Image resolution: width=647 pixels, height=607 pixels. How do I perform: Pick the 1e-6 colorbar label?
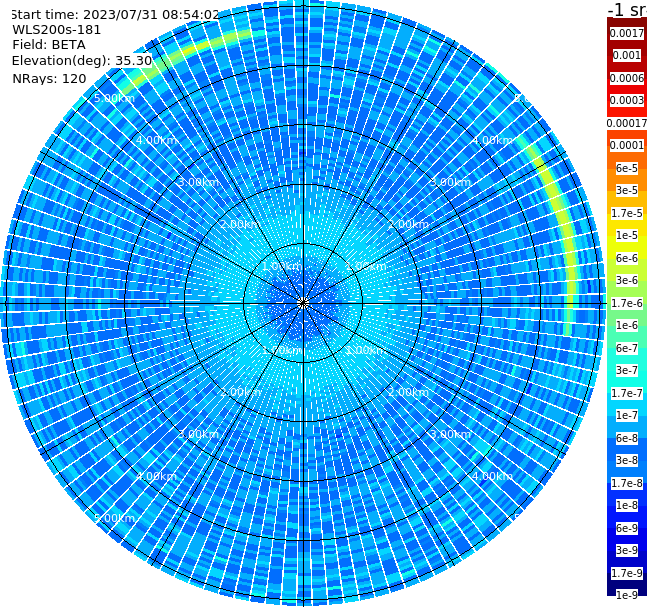click(x=627, y=325)
